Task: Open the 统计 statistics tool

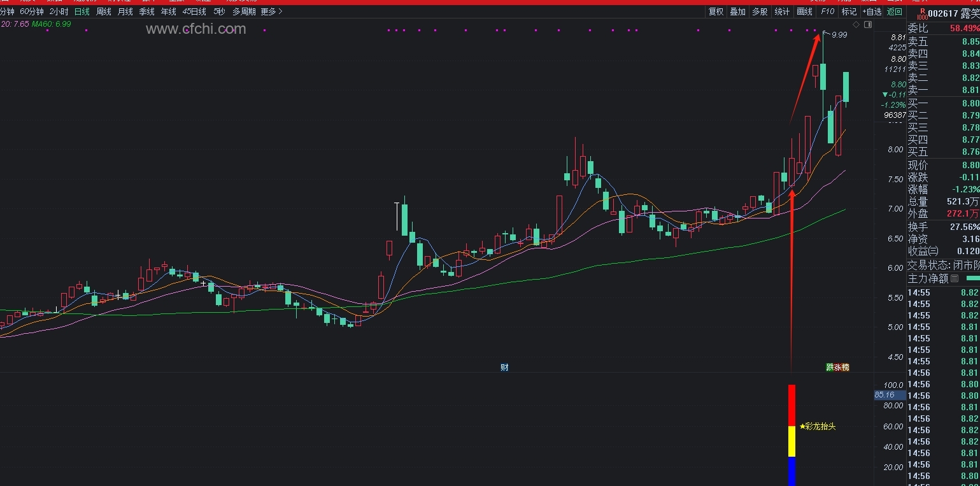Action: point(782,11)
